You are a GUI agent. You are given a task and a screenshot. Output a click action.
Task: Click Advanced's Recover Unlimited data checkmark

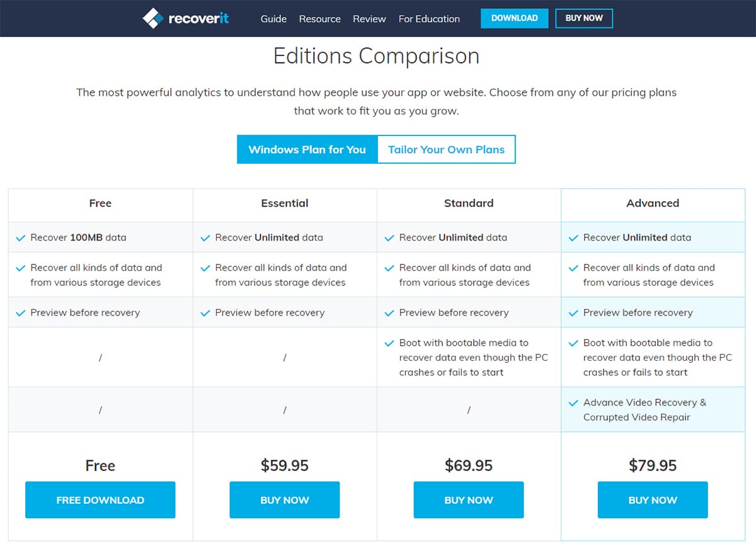pos(573,238)
